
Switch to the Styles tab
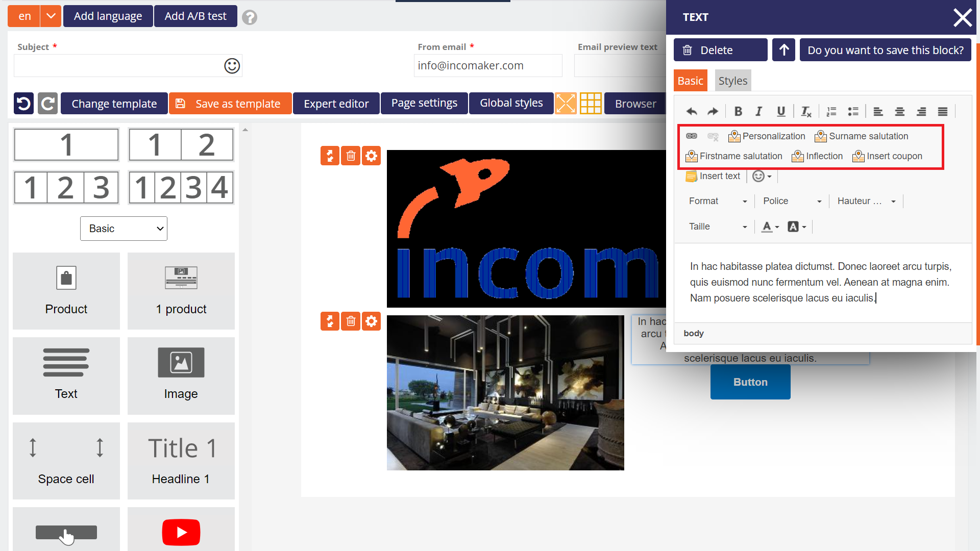pyautogui.click(x=732, y=81)
